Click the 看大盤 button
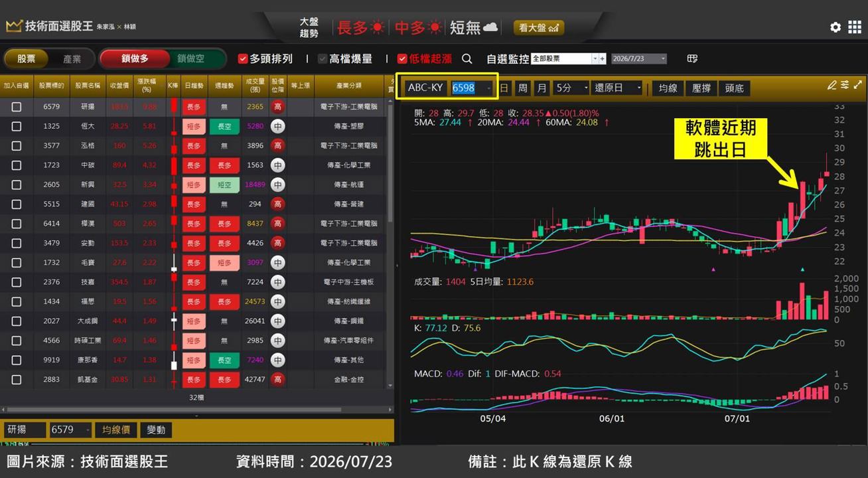This screenshot has height=478, width=868. pyautogui.click(x=538, y=27)
